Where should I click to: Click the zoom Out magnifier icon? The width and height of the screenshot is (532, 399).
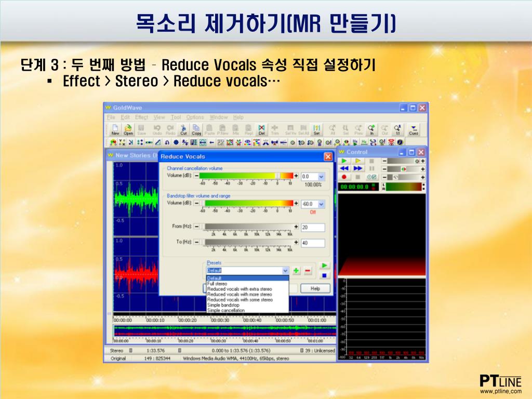click(x=385, y=129)
